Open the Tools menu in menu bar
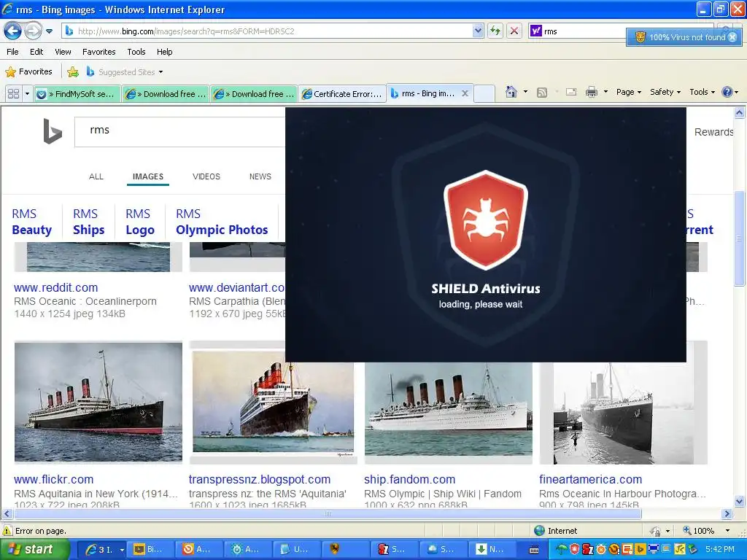The width and height of the screenshot is (747, 560). click(136, 52)
